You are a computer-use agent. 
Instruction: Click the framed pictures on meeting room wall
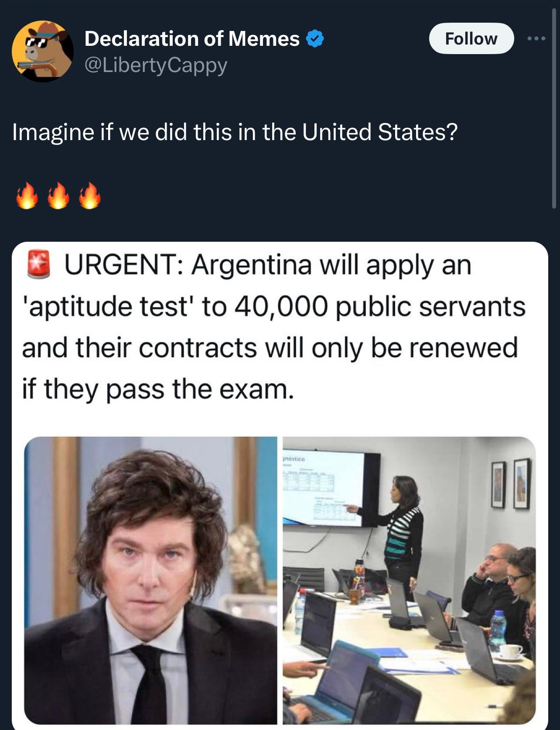511,484
